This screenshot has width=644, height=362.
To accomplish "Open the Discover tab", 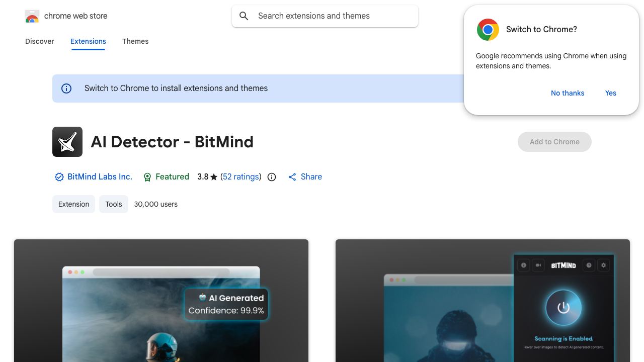I will coord(40,41).
